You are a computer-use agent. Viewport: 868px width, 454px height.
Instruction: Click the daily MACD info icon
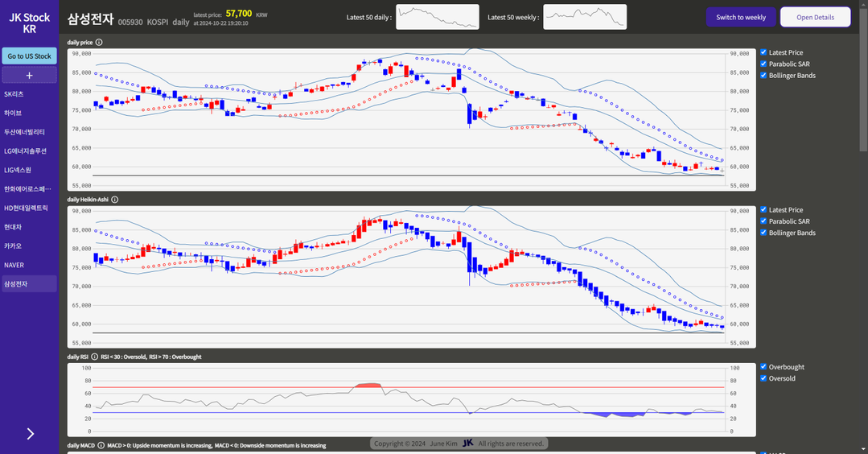point(101,445)
